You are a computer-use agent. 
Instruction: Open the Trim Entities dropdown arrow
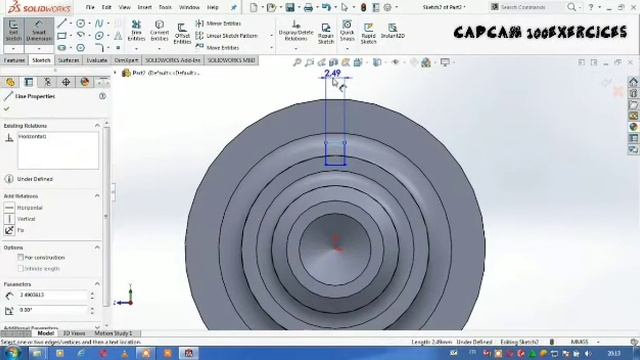click(x=136, y=49)
